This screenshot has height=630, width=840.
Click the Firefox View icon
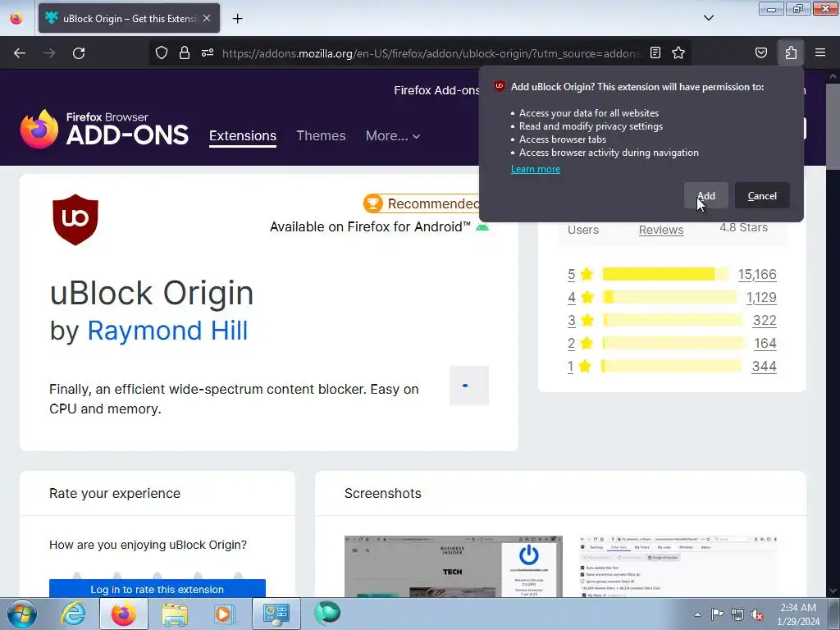pyautogui.click(x=16, y=19)
